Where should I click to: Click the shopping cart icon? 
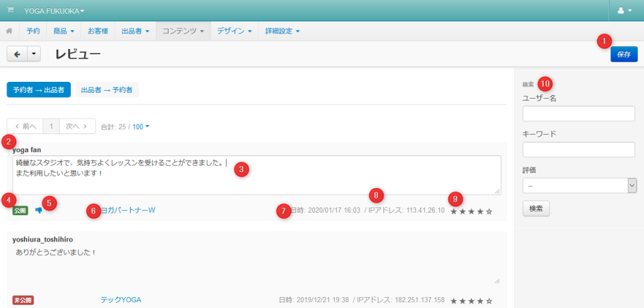[x=11, y=10]
